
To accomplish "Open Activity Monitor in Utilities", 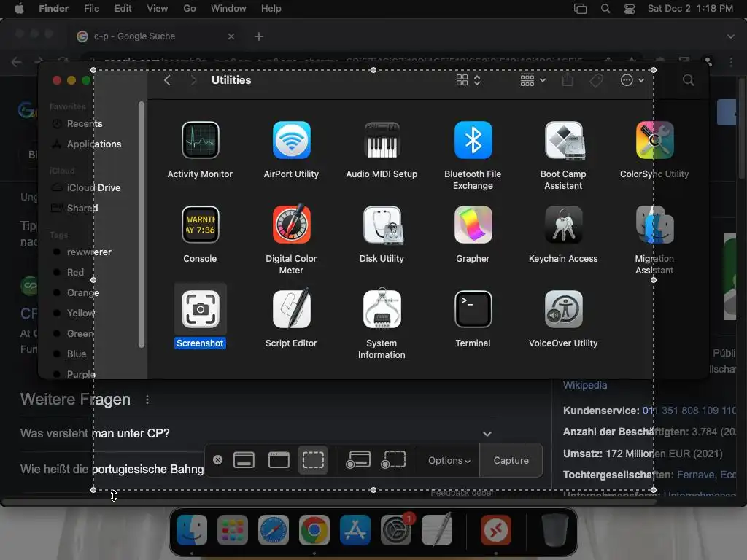I will (200, 140).
